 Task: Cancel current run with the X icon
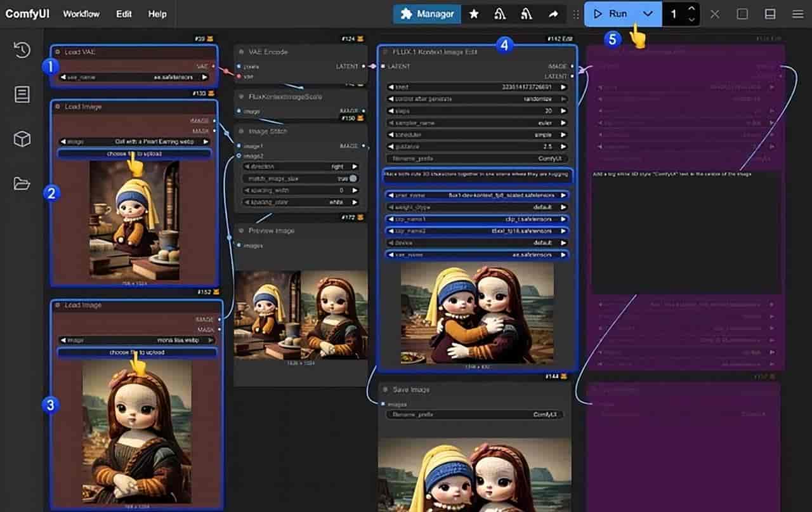pyautogui.click(x=715, y=14)
